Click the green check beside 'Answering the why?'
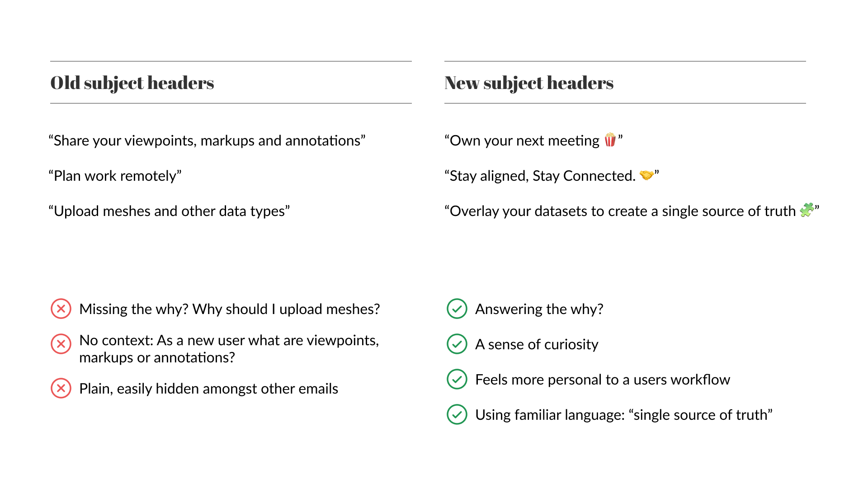Screen dimensions: 868x488 coord(457,309)
